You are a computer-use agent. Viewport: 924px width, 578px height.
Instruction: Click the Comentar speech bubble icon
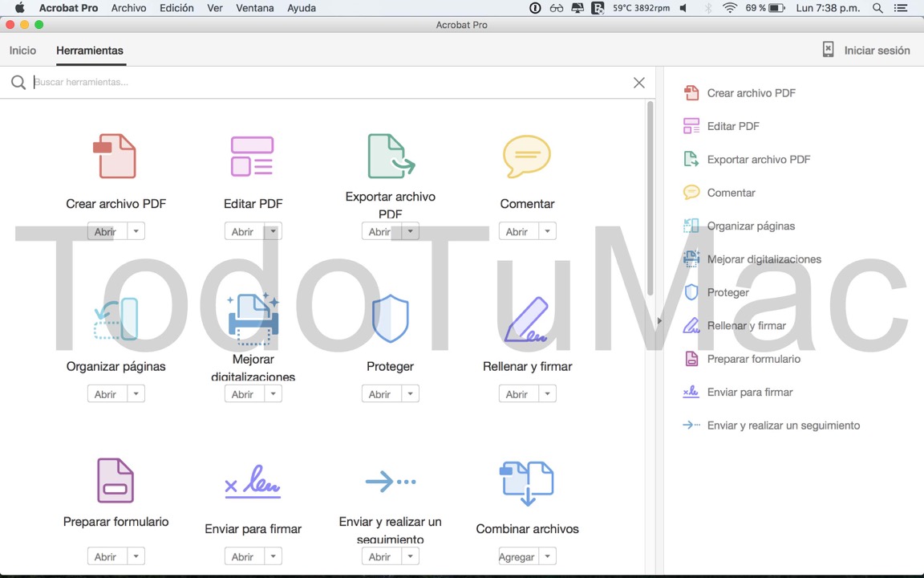pos(527,157)
